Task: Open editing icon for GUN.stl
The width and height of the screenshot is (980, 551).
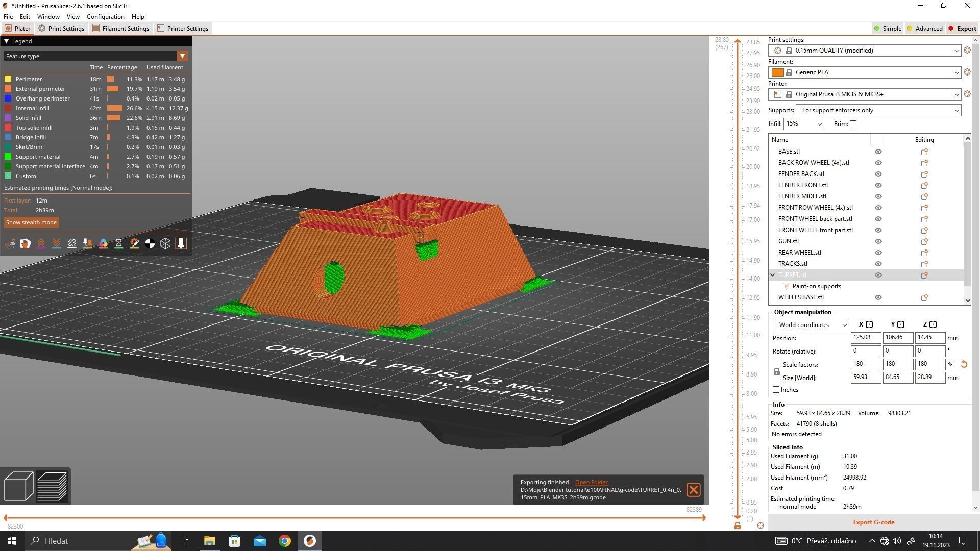Action: click(x=924, y=241)
